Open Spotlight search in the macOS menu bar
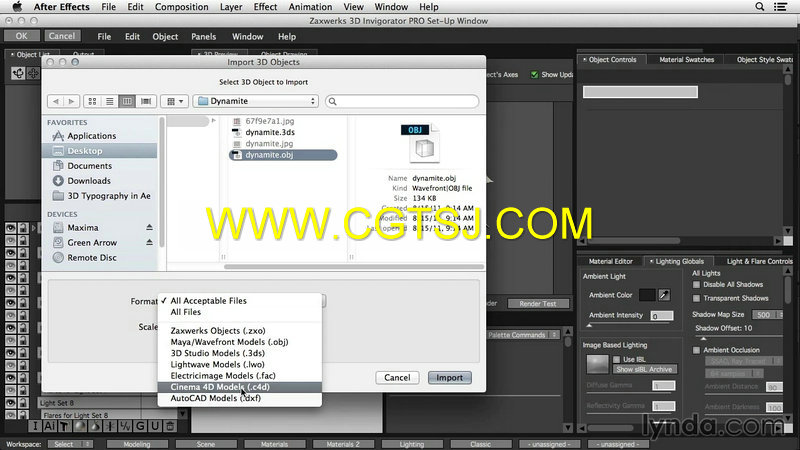 760,7
